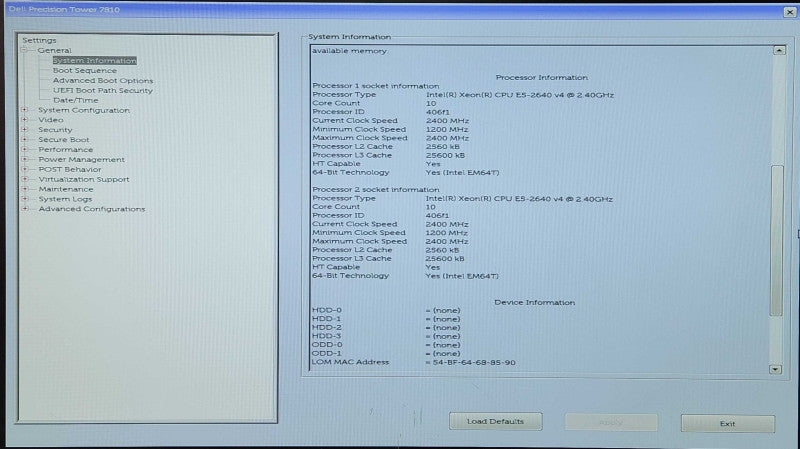Select Secure Boot tree label
This screenshot has height=449, width=800.
click(64, 139)
